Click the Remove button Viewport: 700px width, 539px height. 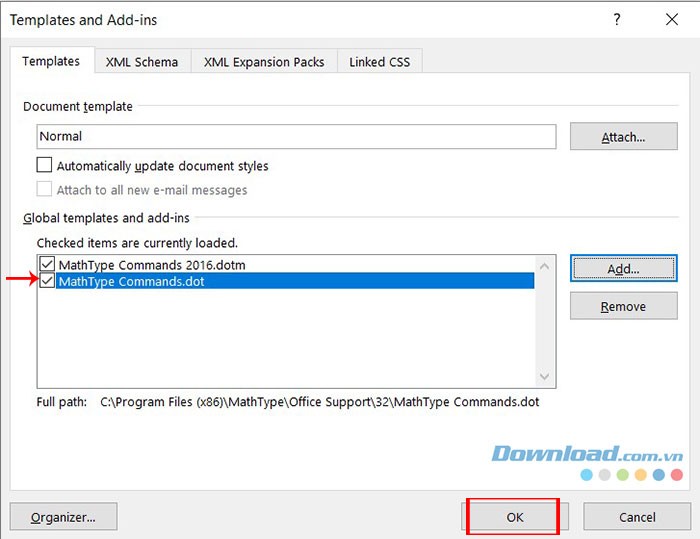(x=623, y=307)
